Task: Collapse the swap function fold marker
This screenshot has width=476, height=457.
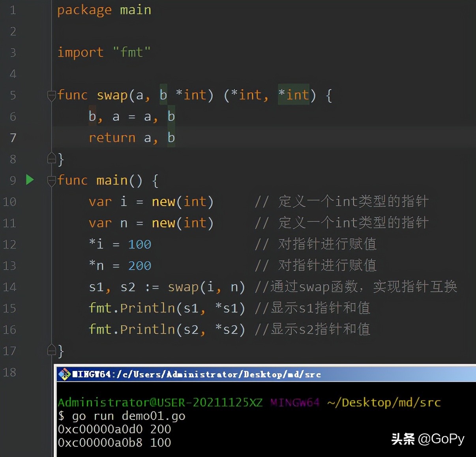Action: pyautogui.click(x=51, y=96)
